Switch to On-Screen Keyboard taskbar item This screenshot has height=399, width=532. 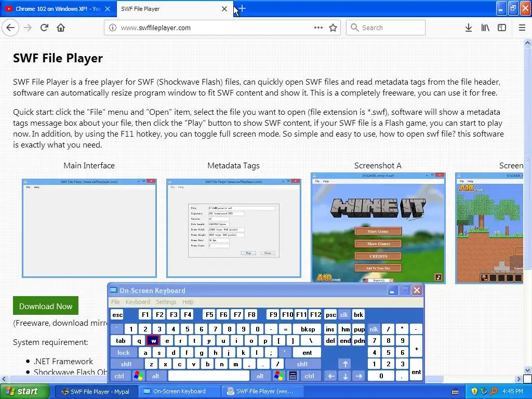pos(179,391)
